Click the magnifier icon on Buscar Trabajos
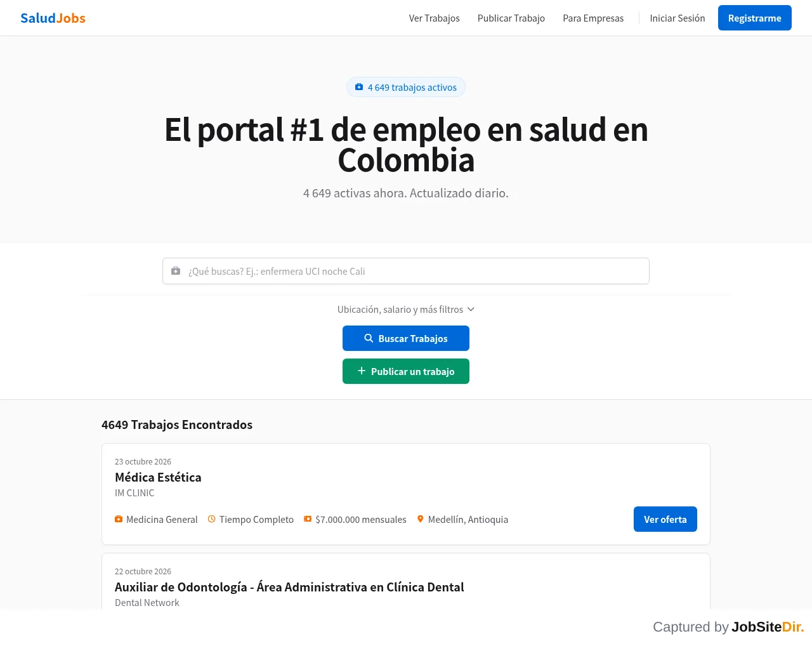The width and height of the screenshot is (812, 646). click(369, 338)
